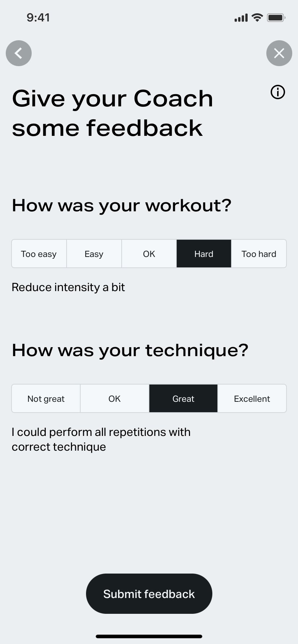Open the info icon near the heading
The image size is (298, 644).
(x=277, y=92)
